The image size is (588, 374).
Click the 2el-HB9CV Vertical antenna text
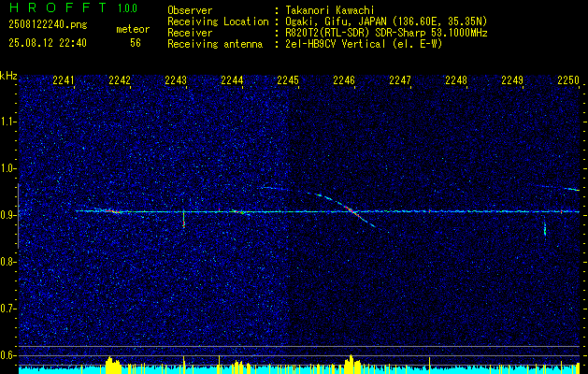(364, 44)
